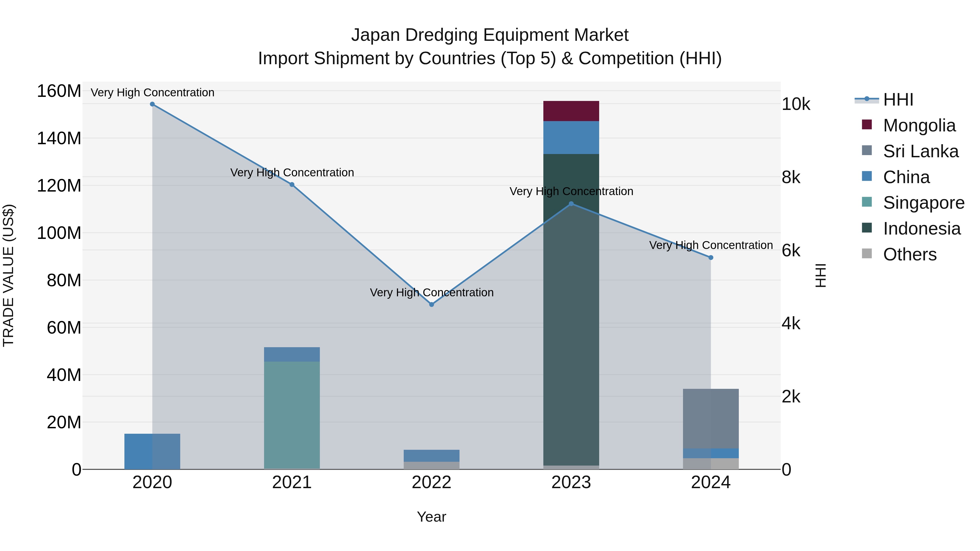This screenshot has width=980, height=551.
Task: Click the China blue legend swatch
Action: click(x=867, y=176)
